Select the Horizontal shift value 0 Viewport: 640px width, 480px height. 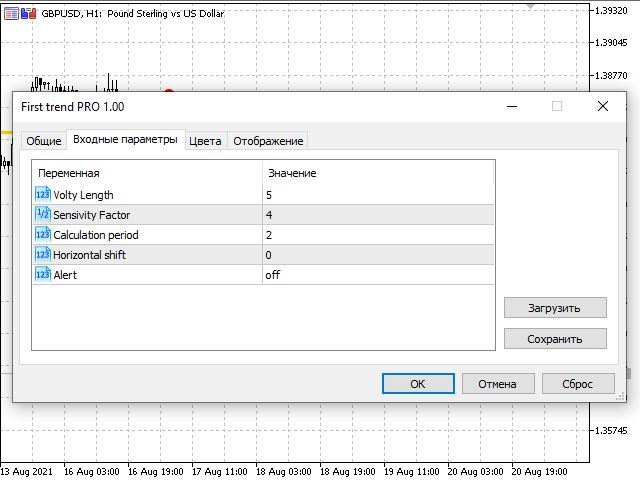point(378,255)
